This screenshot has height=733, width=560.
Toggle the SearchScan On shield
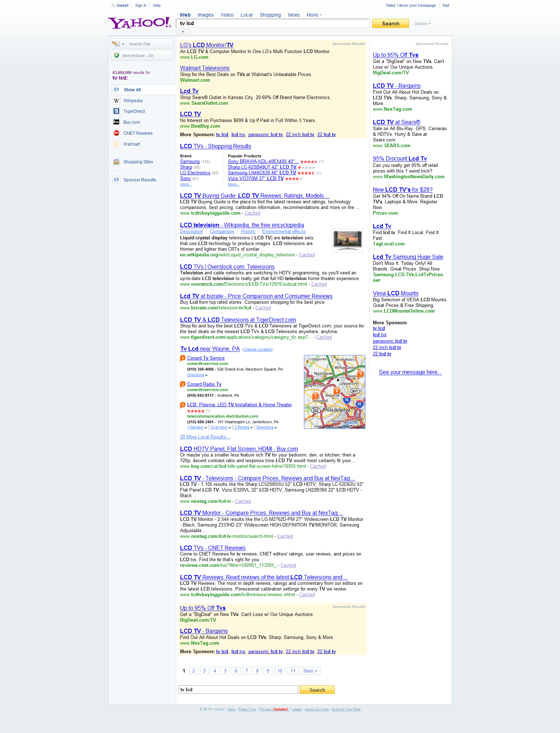(x=117, y=56)
